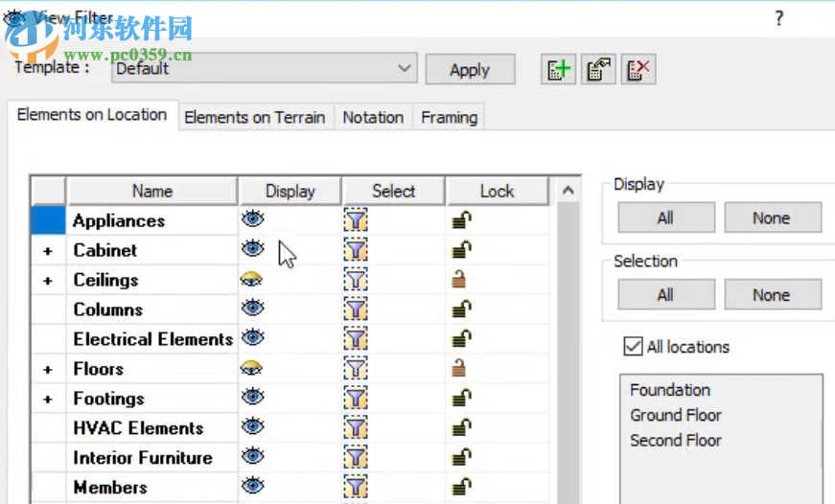Select the Electrical Elements row name
This screenshot has width=835, height=504.
tap(153, 339)
